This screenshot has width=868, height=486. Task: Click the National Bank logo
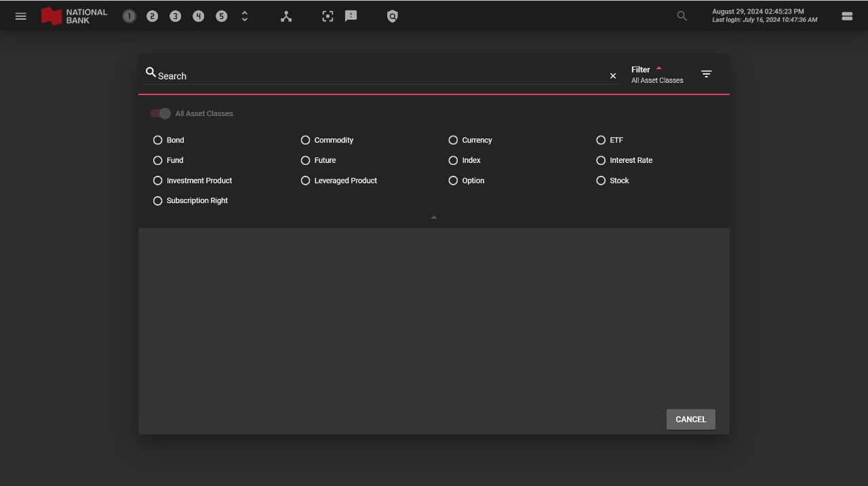click(74, 16)
